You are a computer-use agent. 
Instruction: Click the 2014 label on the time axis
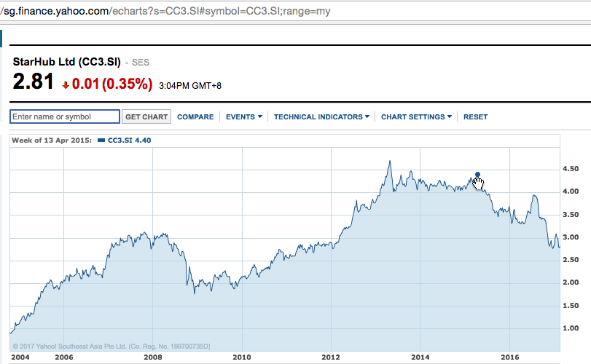[420, 357]
